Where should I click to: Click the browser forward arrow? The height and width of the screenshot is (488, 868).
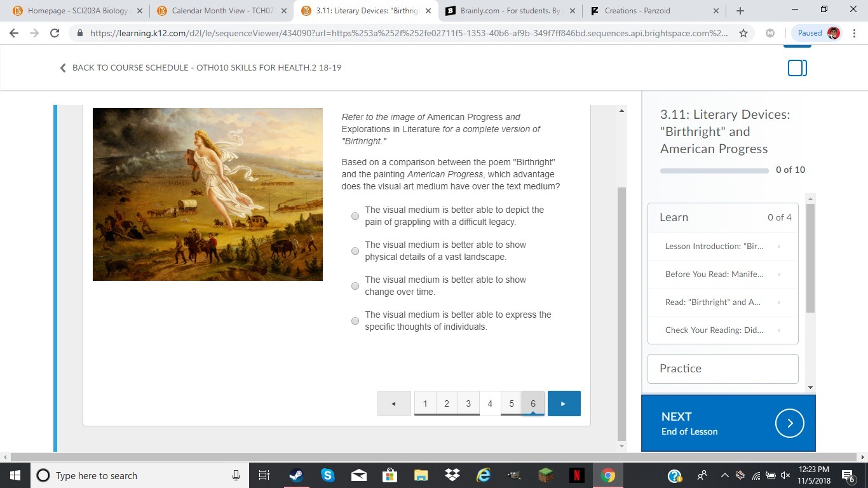click(x=34, y=33)
